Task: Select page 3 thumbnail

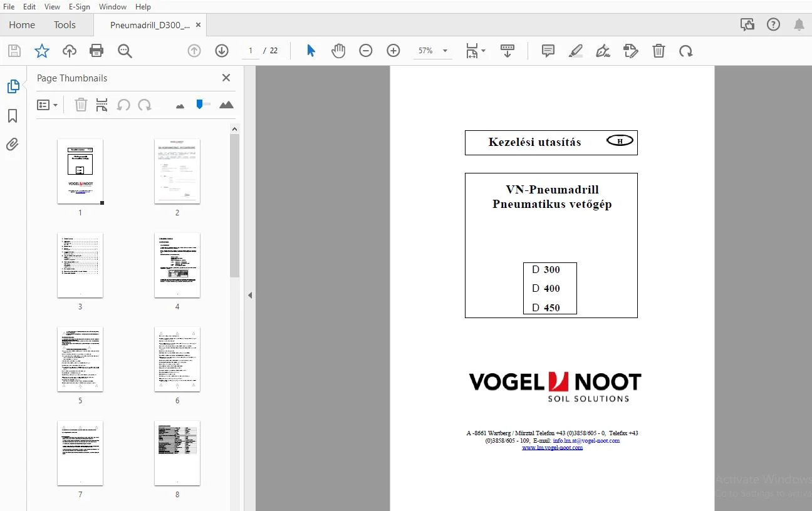Action: coord(80,266)
